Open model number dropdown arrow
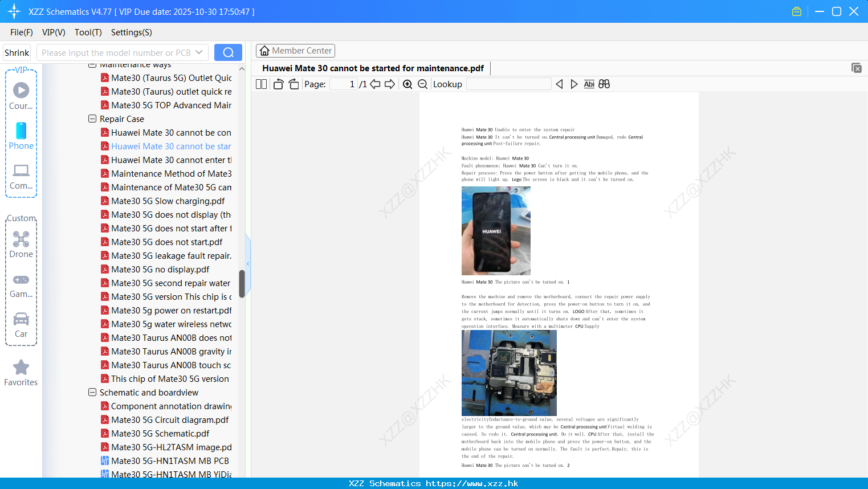This screenshot has width=868, height=489. coord(199,52)
